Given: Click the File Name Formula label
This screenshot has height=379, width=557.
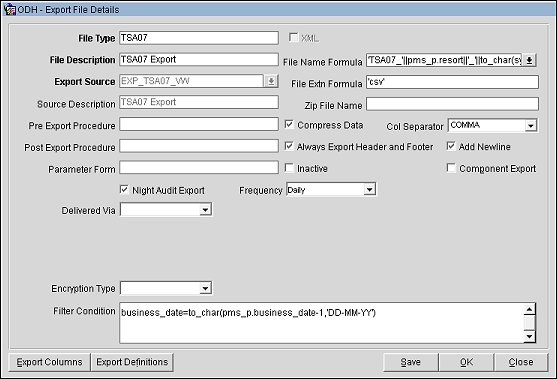Looking at the screenshot, I should click(x=323, y=62).
